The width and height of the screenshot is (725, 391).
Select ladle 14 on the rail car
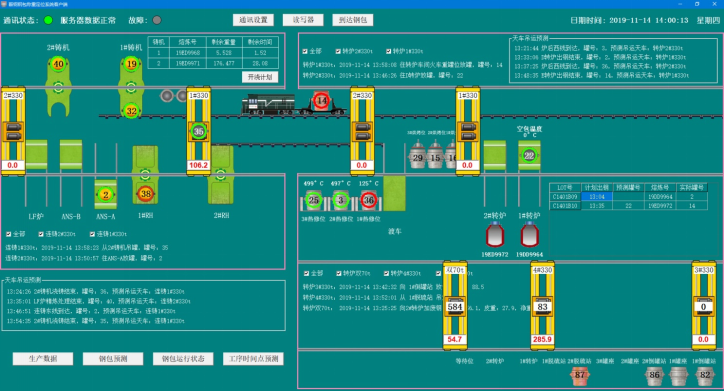click(322, 100)
